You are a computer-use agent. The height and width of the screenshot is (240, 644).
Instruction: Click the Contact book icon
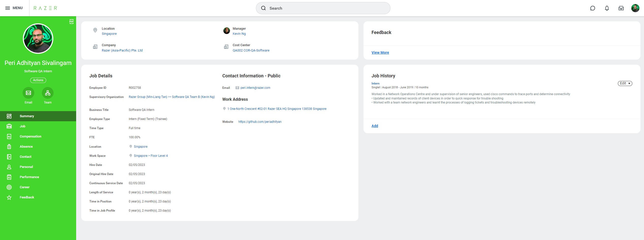[x=9, y=157]
